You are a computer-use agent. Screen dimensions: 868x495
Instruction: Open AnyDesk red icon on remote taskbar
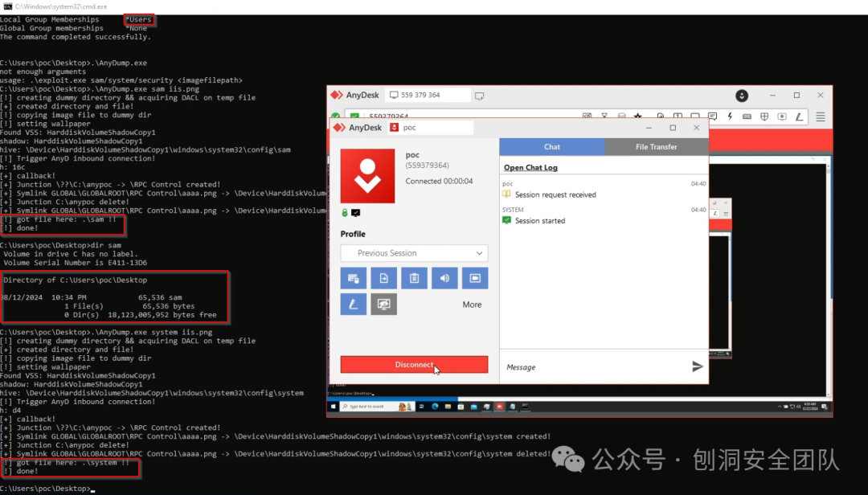(499, 407)
